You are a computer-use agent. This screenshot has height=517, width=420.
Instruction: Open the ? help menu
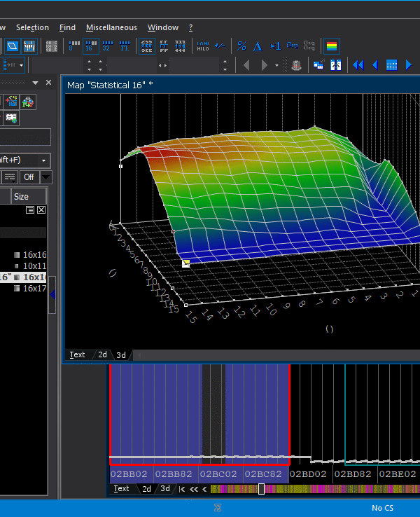pyautogui.click(x=190, y=27)
